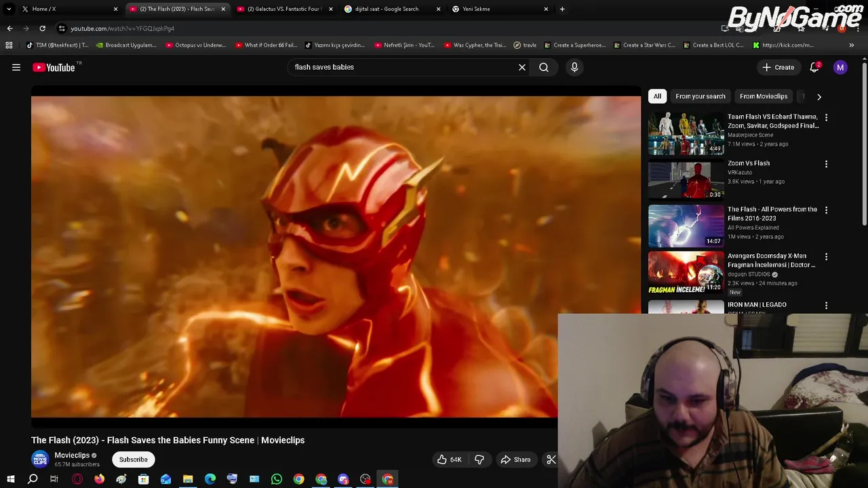Open options for Zoom Vs Flash video
The height and width of the screenshot is (488, 868).
826,164
